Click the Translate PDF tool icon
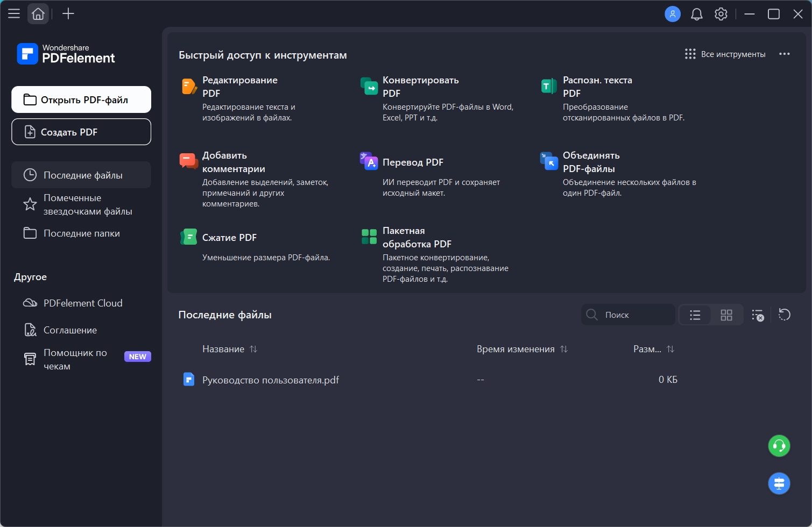The width and height of the screenshot is (812, 527). coord(369,161)
